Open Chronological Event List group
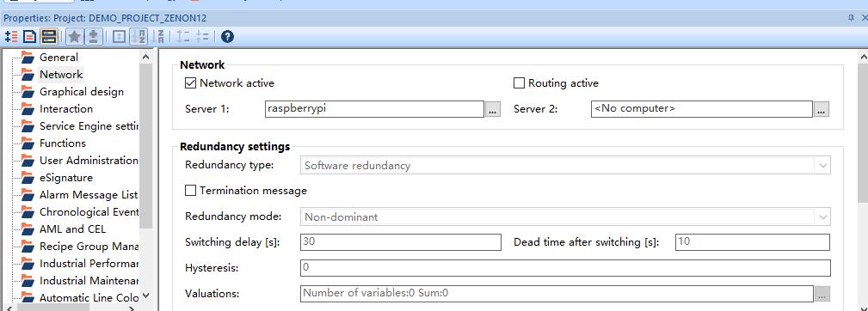The image size is (868, 311). [89, 211]
